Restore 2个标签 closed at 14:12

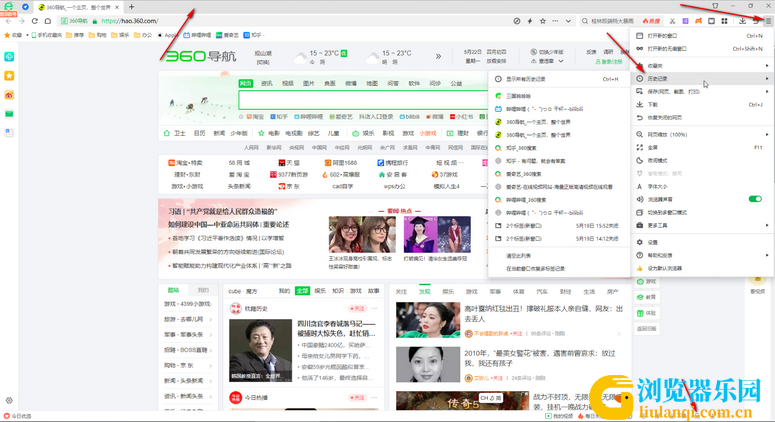tap(559, 239)
